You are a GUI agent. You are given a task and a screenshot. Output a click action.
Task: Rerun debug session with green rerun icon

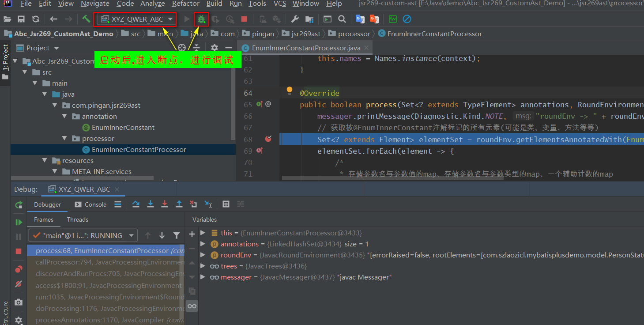19,205
